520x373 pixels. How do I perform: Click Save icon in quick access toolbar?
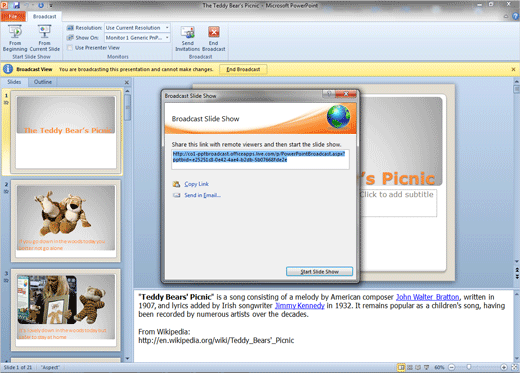(x=16, y=5)
